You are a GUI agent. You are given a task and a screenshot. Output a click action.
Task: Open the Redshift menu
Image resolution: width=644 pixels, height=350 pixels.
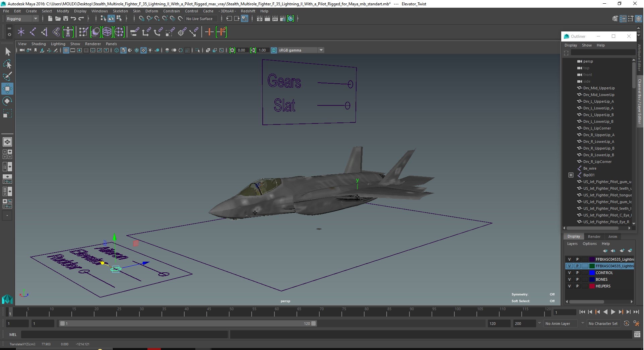[248, 11]
